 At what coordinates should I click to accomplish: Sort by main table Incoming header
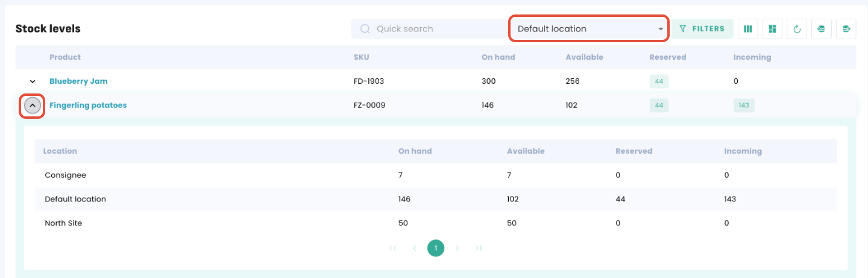point(752,57)
